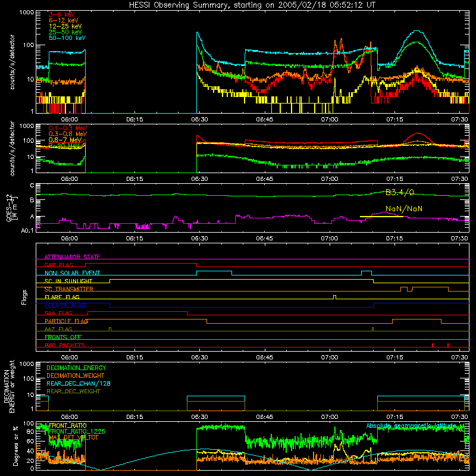
Task: Click "counts/s/detector" label of MeV panel
Action: 12,148
